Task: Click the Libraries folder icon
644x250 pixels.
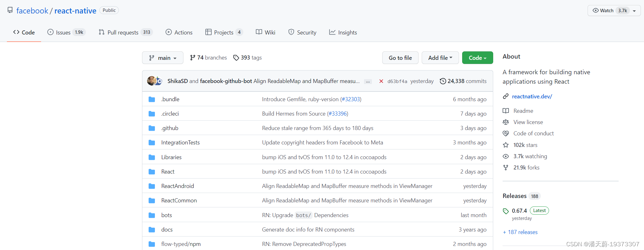Action: tap(152, 157)
